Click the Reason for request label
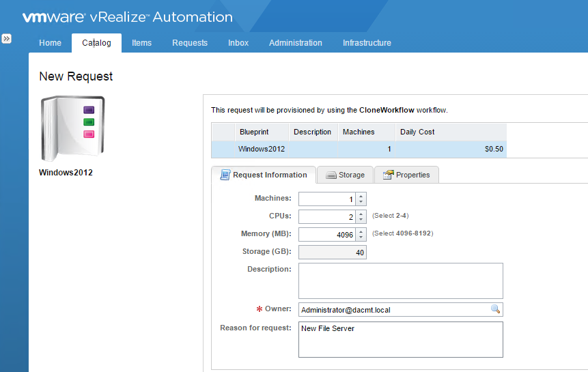Image resolution: width=588 pixels, height=372 pixels. point(255,328)
